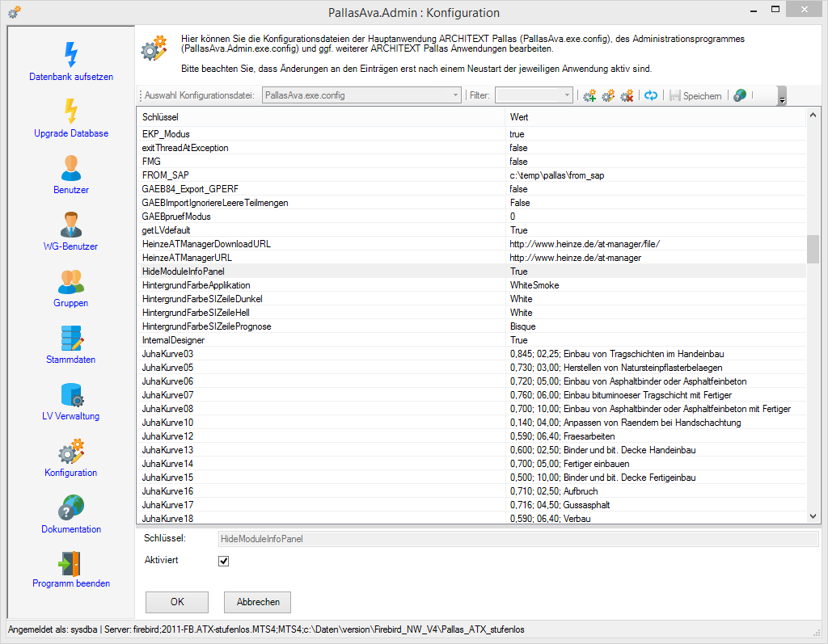Image resolution: width=828 pixels, height=644 pixels.
Task: Open the toolbar overflow options arrow
Action: coord(782,95)
